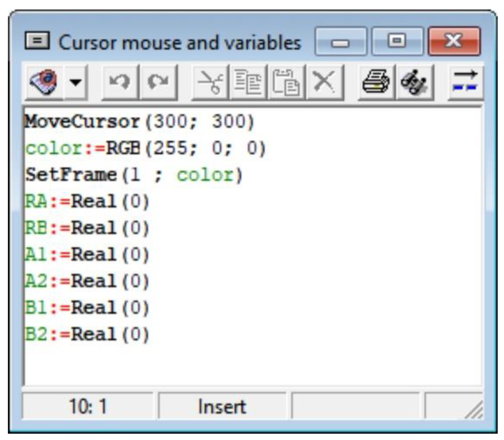Cut selection with scissors icon
504x440 pixels.
[x=210, y=83]
